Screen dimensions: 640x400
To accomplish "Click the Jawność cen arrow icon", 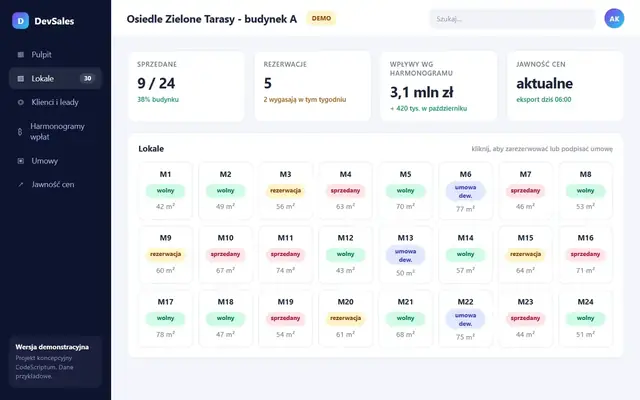I will (x=21, y=184).
